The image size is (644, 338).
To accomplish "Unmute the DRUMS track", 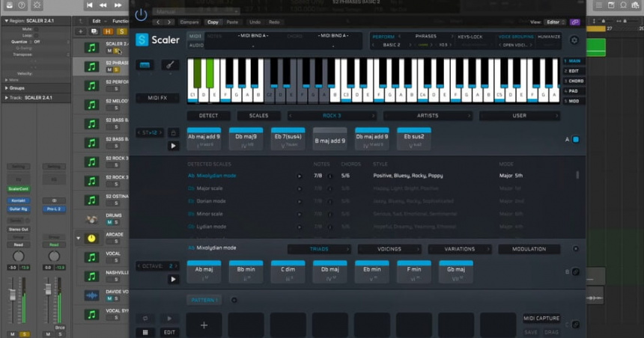I will coord(109,222).
